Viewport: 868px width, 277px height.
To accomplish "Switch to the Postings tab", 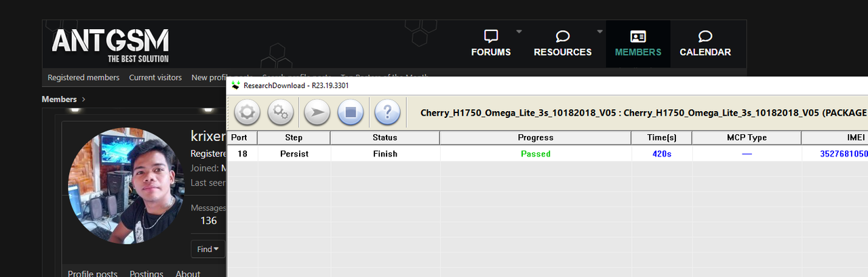I will (146, 274).
